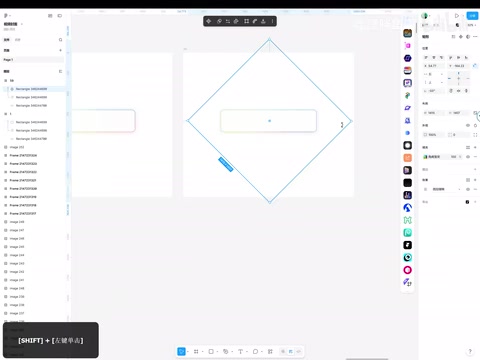Click the X position input field
This screenshot has height=360, width=480.
(434, 66)
